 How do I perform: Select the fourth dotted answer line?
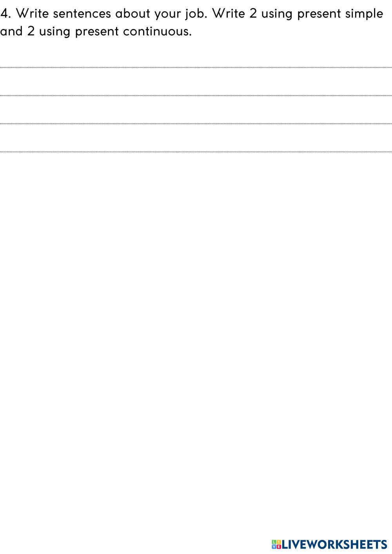[196, 152]
